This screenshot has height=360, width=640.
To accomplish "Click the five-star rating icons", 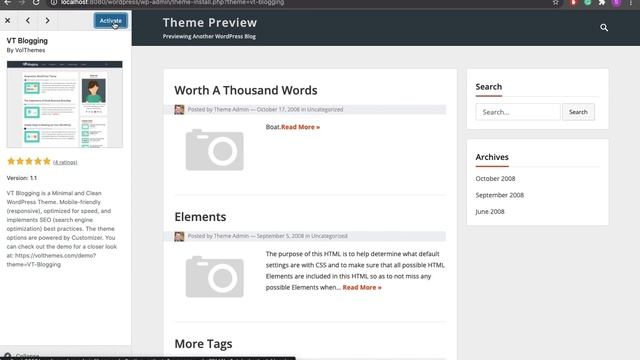I will [29, 161].
